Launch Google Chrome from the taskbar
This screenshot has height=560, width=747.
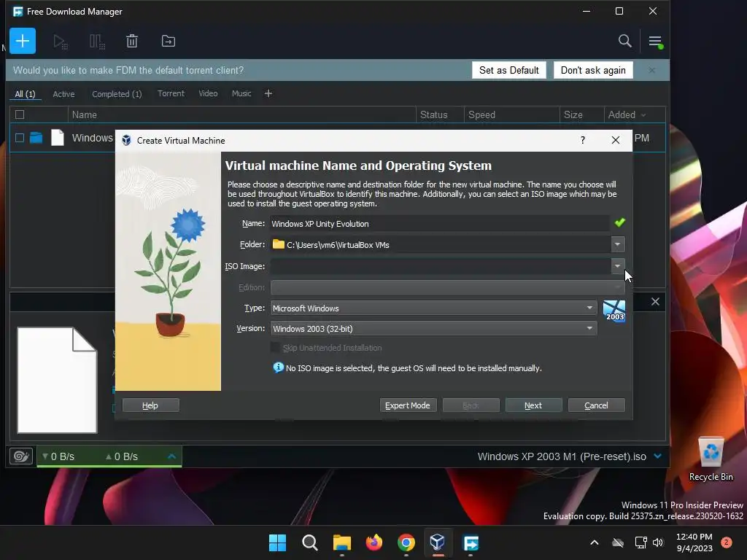tap(406, 542)
